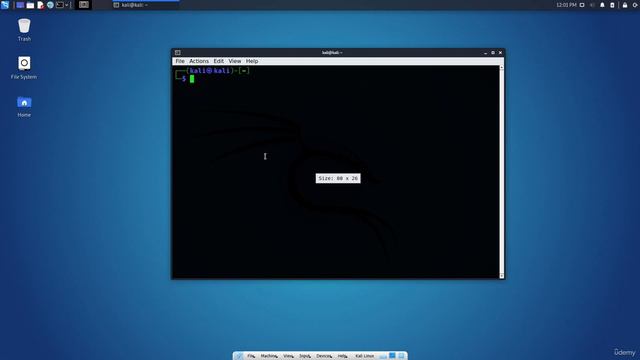The height and width of the screenshot is (360, 640).
Task: Close the kali@kali terminal window
Action: tap(500, 53)
